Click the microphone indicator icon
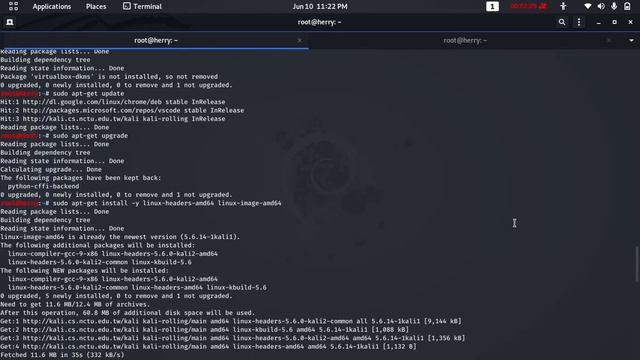 click(x=614, y=6)
